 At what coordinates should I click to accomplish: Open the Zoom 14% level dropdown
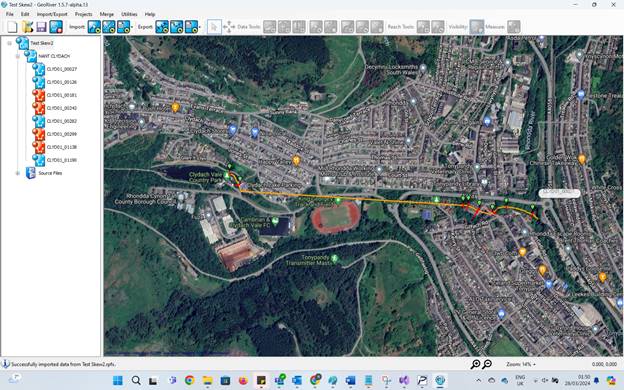point(521,364)
